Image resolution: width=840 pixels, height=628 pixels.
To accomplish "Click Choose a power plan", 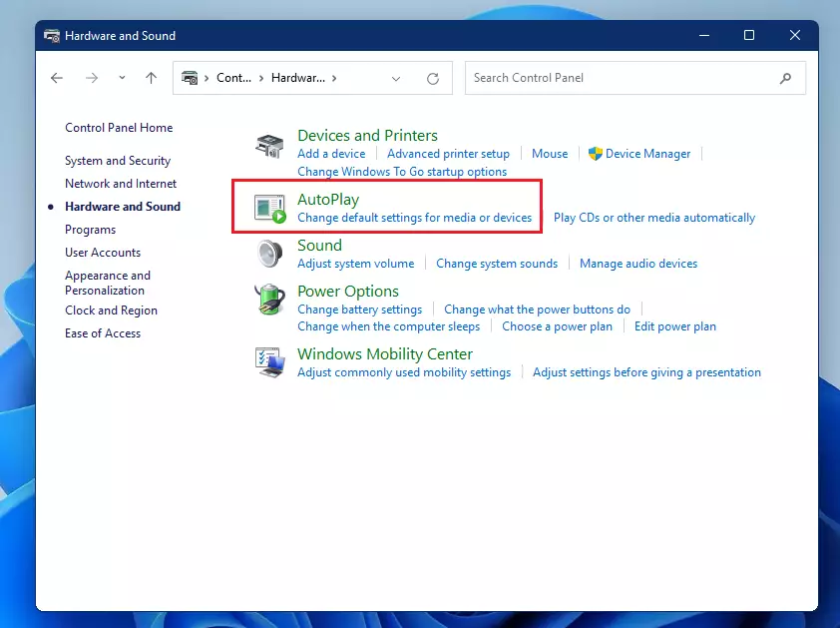I will [557, 326].
